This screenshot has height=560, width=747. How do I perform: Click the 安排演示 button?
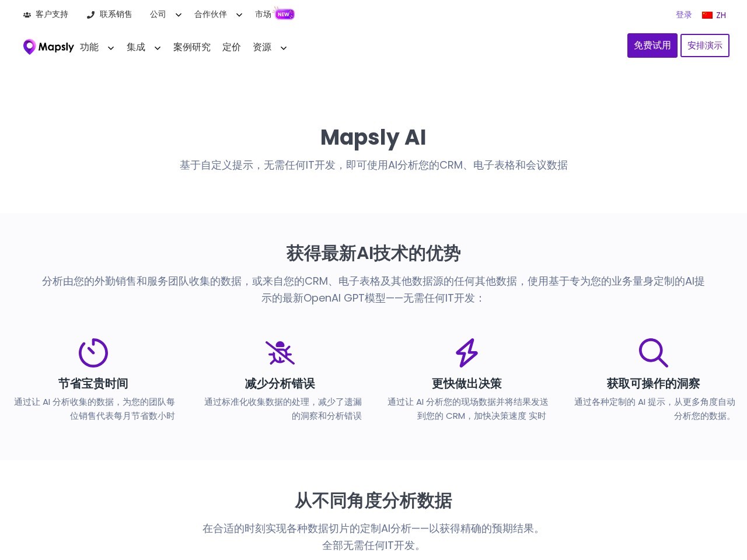705,45
